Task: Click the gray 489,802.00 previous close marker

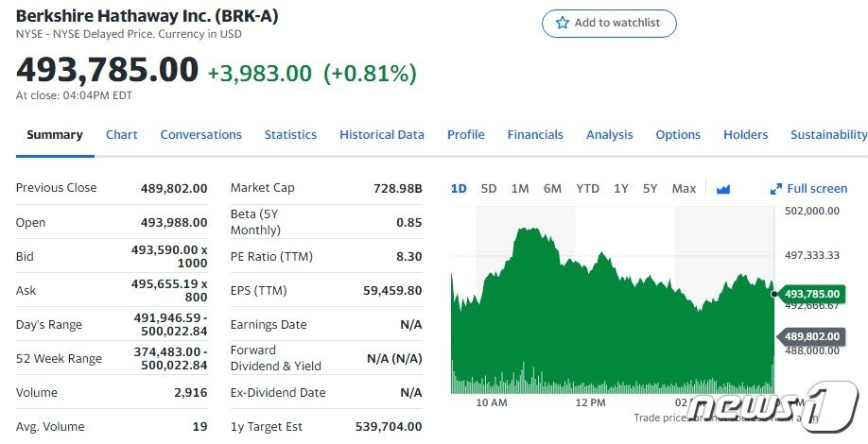Action: (811, 335)
